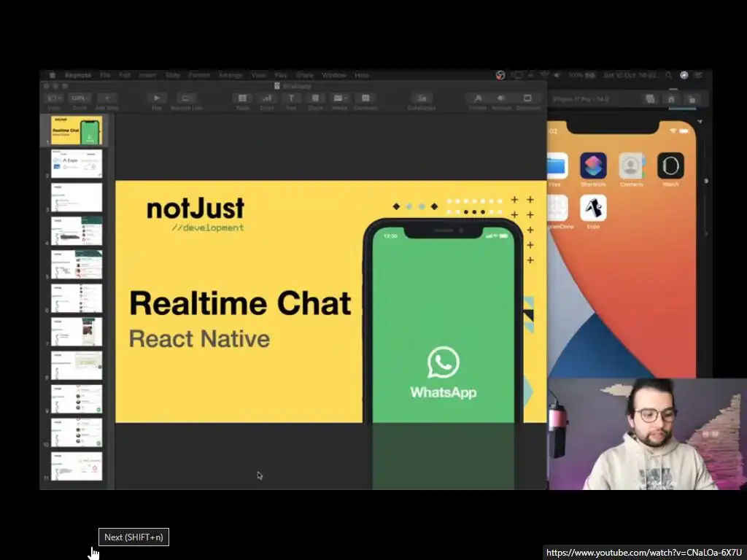Click the volume icon in menu bar
The height and width of the screenshot is (560, 747).
[557, 75]
